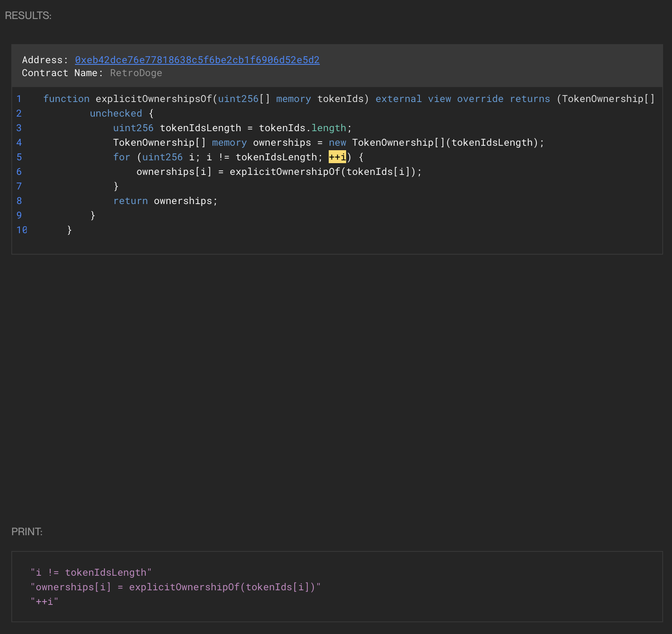Click the "++i" string in print output
The width and height of the screenshot is (672, 634).
pos(45,602)
